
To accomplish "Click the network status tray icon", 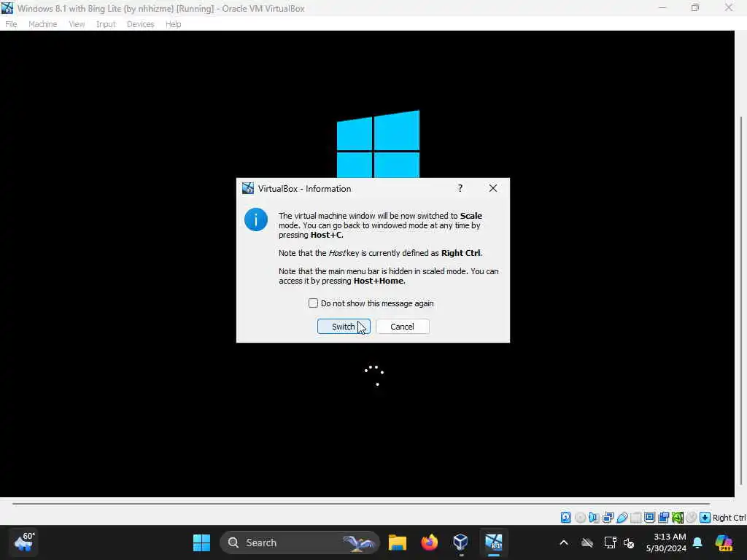I will coord(611,542).
